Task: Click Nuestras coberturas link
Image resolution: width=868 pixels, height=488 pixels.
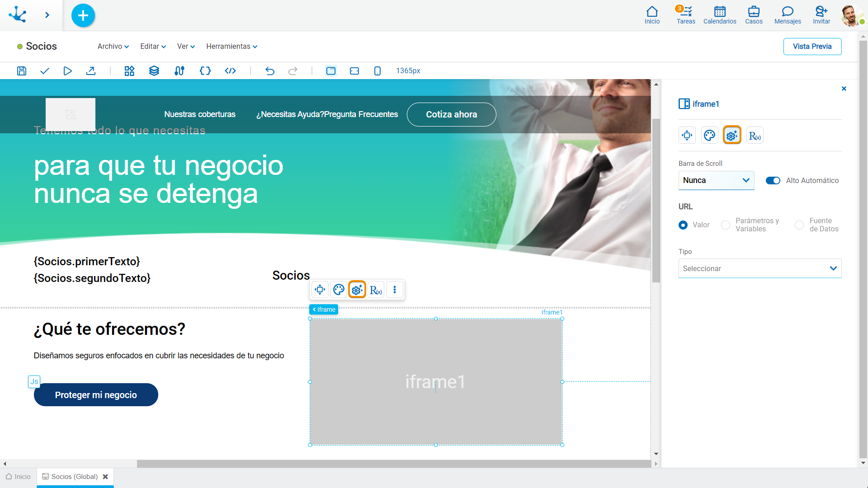Action: pos(200,114)
